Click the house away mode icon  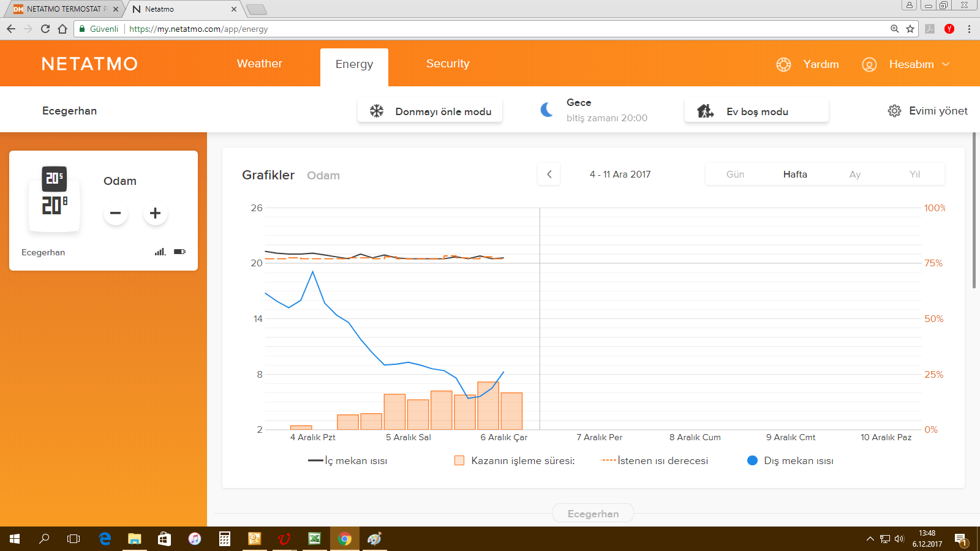pos(705,111)
